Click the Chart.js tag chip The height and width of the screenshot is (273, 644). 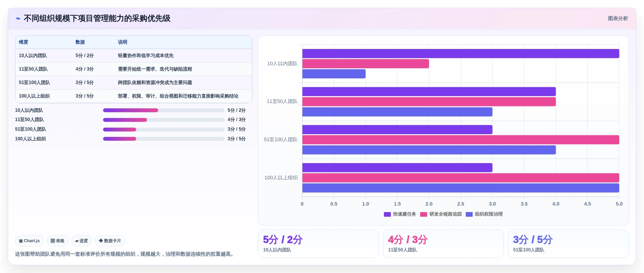tap(29, 241)
